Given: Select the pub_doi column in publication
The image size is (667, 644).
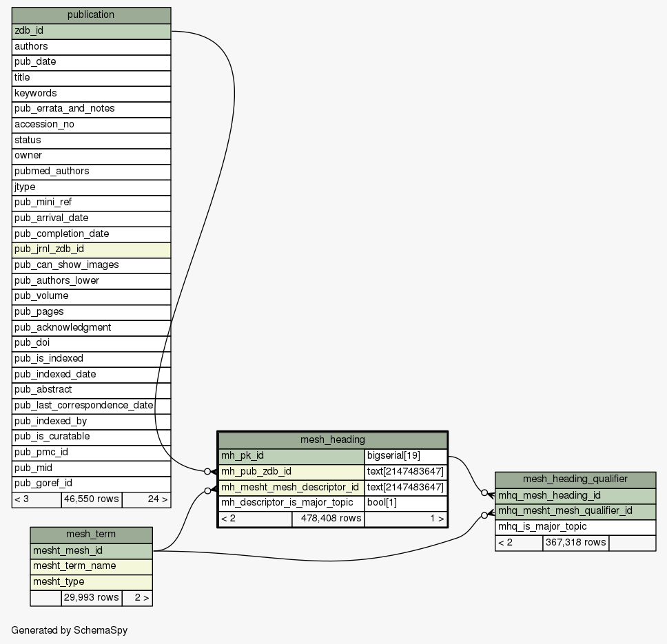Looking at the screenshot, I should click(x=91, y=343).
